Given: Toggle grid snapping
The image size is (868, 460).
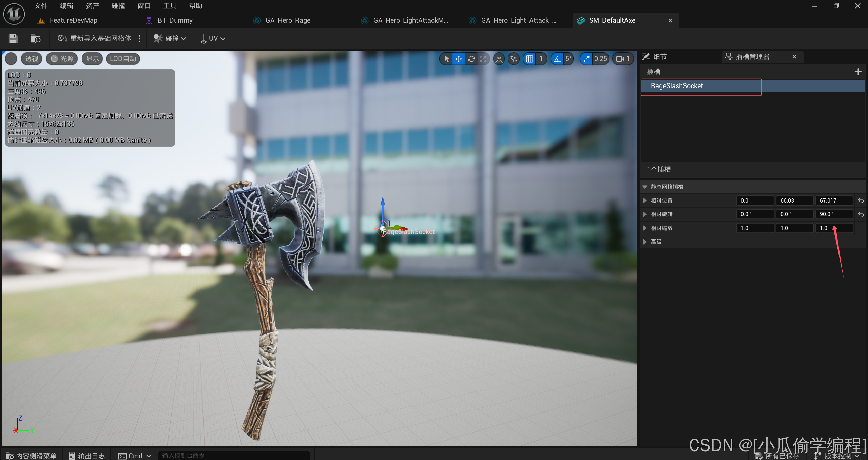Looking at the screenshot, I should click(529, 59).
